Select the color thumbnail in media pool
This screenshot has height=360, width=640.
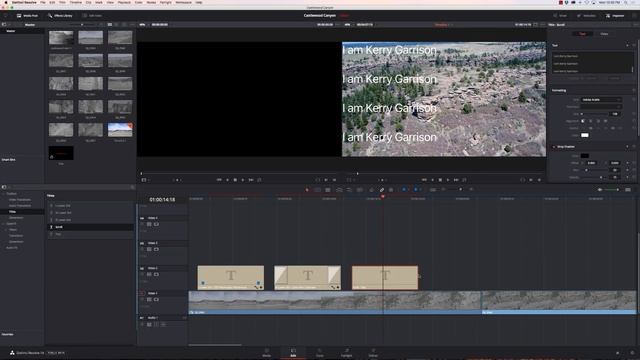pos(120,130)
